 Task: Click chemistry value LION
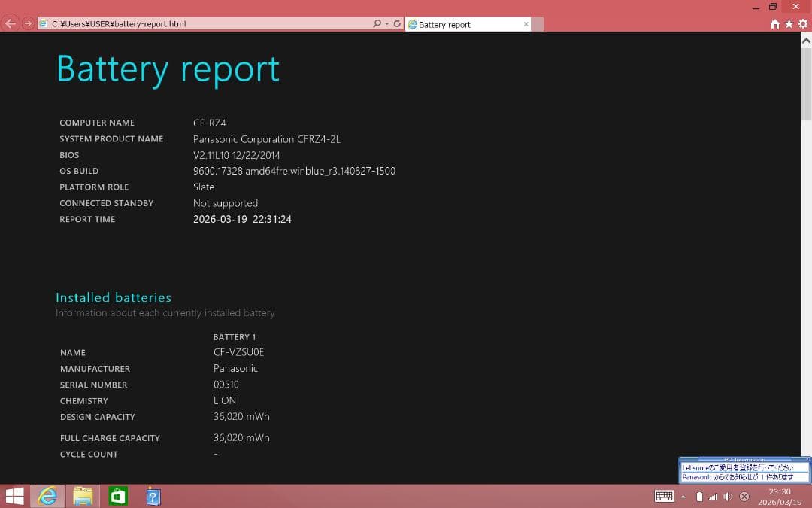(225, 400)
